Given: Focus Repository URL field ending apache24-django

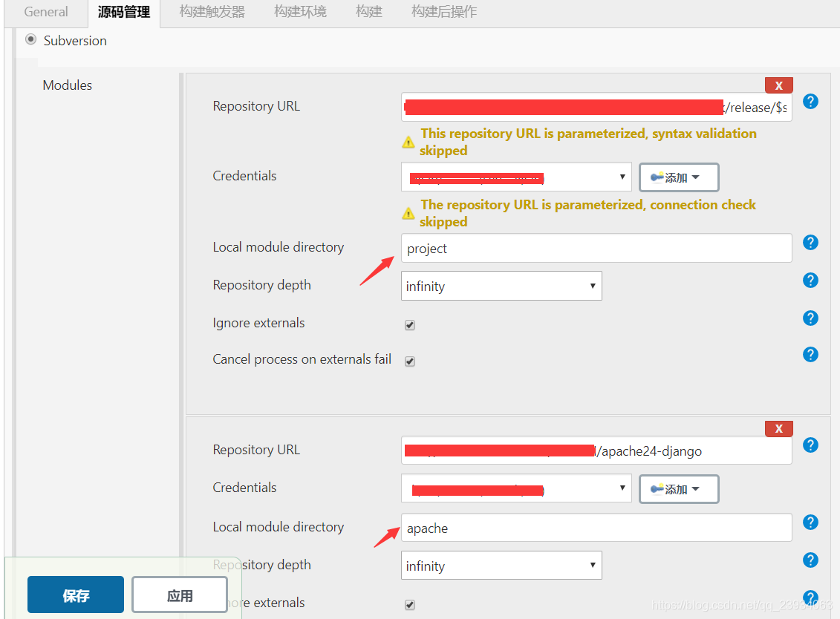Looking at the screenshot, I should [x=596, y=451].
